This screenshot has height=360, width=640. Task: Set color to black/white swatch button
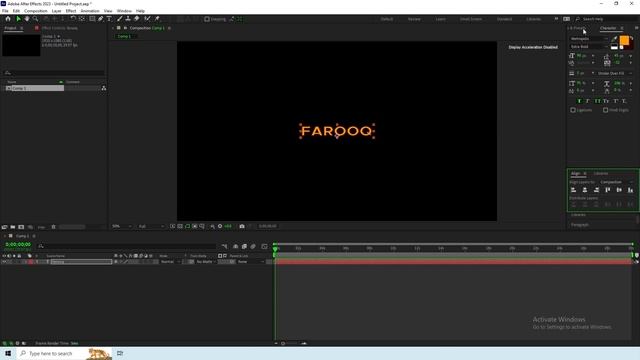tap(614, 47)
